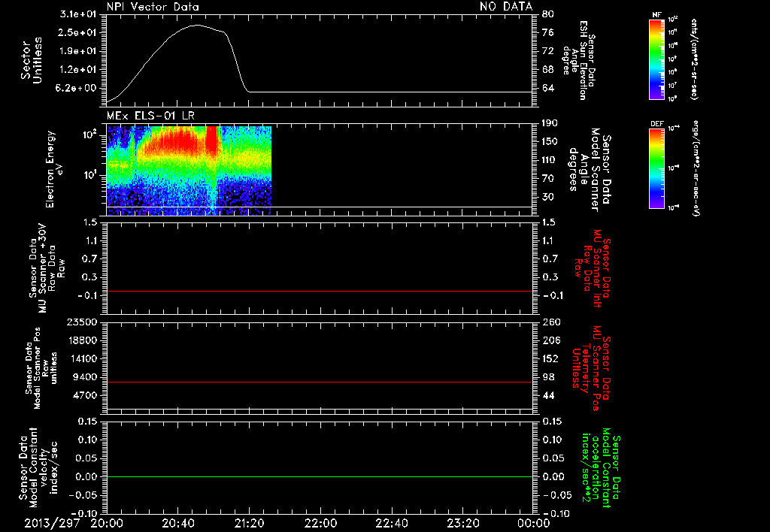Viewport: 770px width, 532px height.
Task: Click the '2013/297' date label
Action: pos(52,524)
